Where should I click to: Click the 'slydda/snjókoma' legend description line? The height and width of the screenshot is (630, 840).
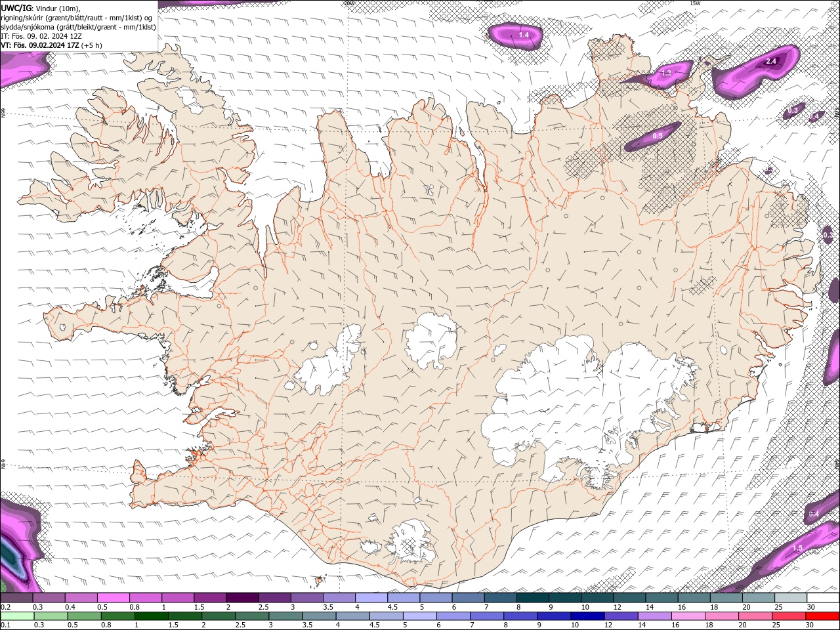tap(78, 27)
